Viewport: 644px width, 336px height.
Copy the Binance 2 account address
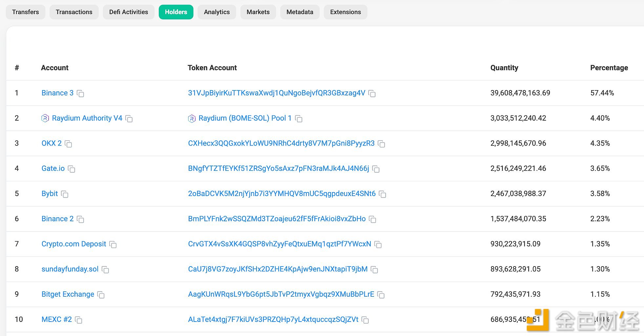pos(80,219)
